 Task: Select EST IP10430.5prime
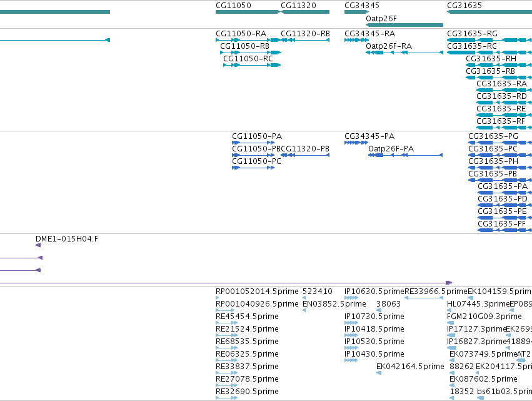(x=351, y=360)
